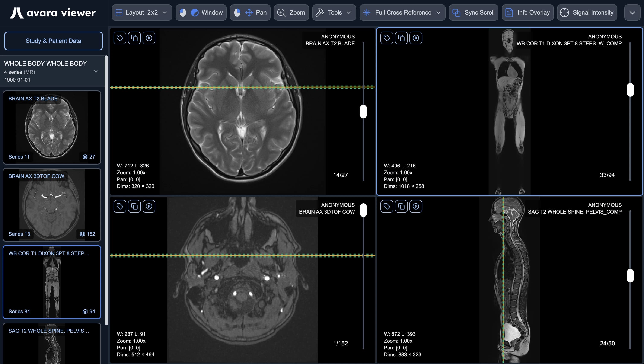Select the Zoom tool in the toolbar
The height and width of the screenshot is (364, 644).
click(x=291, y=13)
